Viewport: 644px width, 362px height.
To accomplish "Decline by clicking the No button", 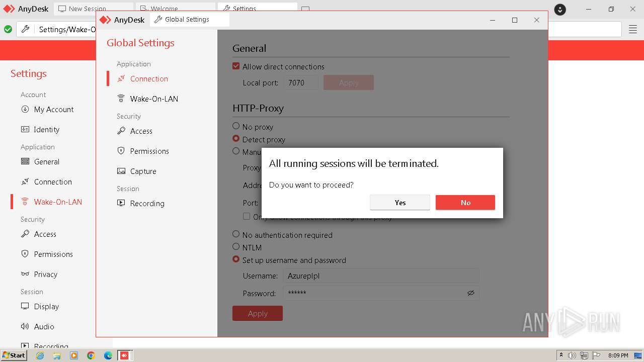I will coord(465,203).
